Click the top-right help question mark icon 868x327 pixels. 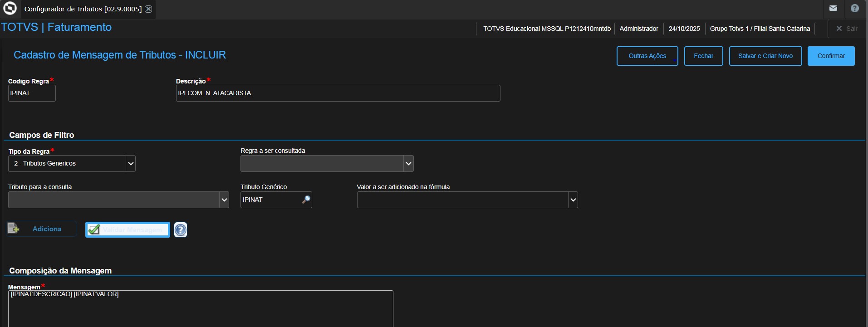click(855, 8)
